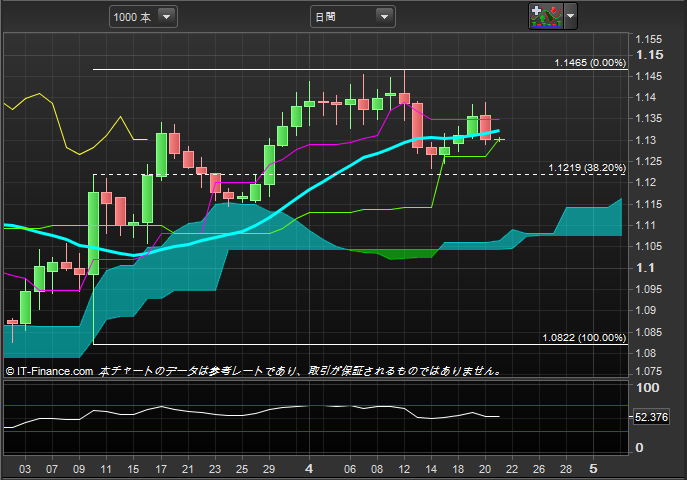Select the 1.1219 (38.20%) Fibonacci label
Image resolution: width=687 pixels, height=480 pixels.
(587, 168)
